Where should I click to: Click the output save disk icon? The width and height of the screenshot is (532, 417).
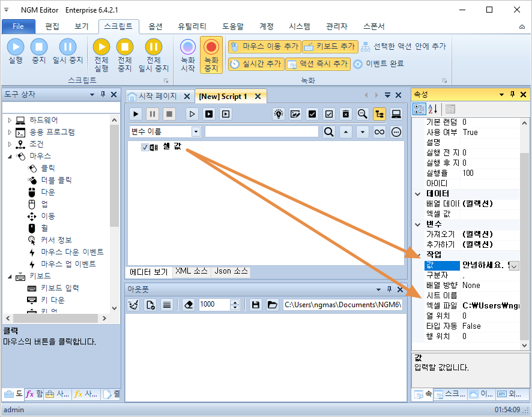[255, 305]
